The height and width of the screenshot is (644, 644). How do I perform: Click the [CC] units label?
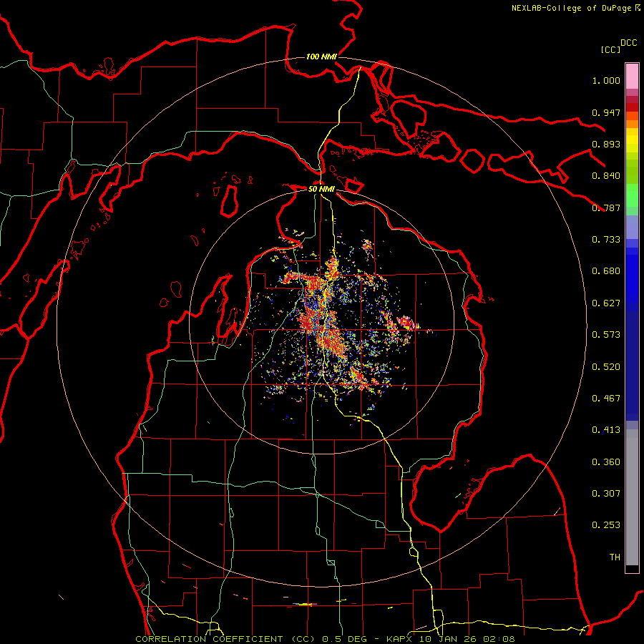pos(610,49)
